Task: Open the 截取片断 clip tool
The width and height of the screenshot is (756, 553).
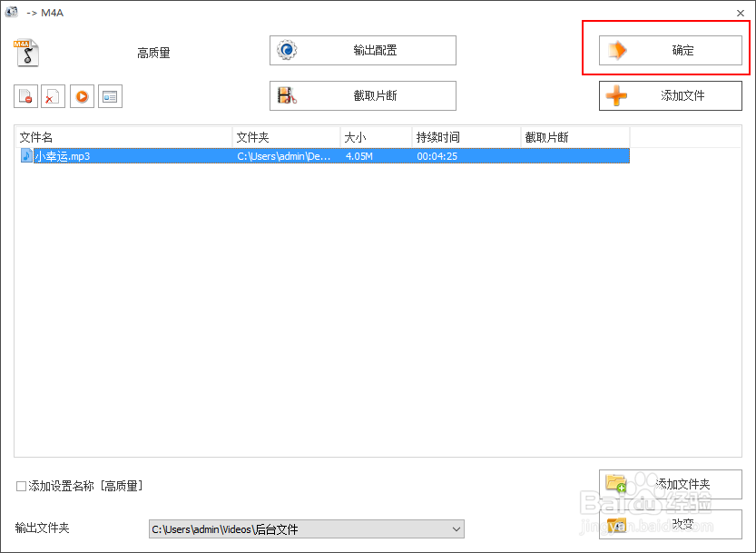Action: 363,95
